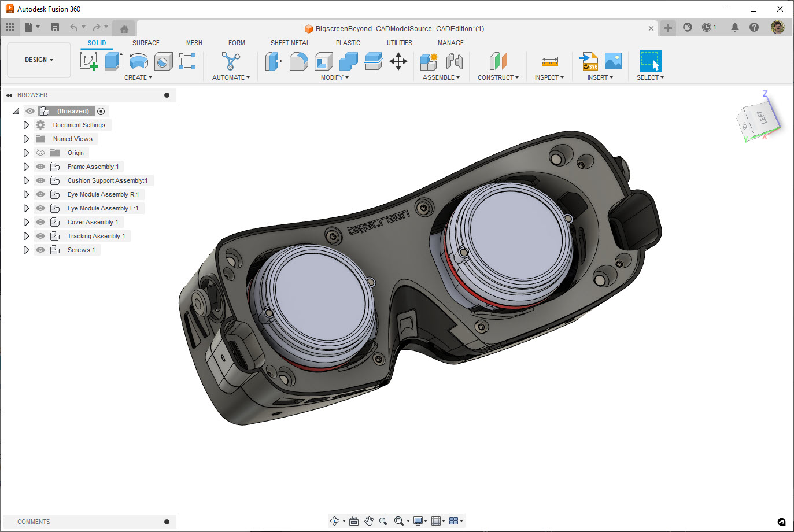
Task: Hide Eye Module Assembly L:1
Action: [40, 208]
